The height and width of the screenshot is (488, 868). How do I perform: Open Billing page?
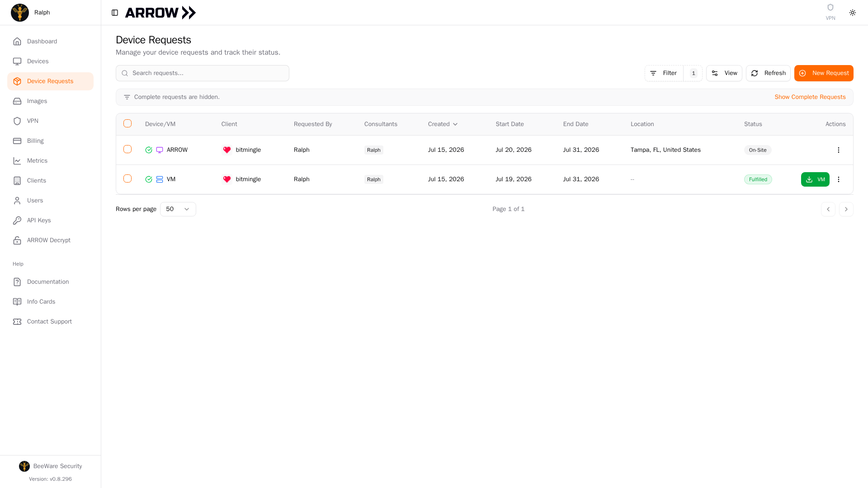(x=50, y=141)
